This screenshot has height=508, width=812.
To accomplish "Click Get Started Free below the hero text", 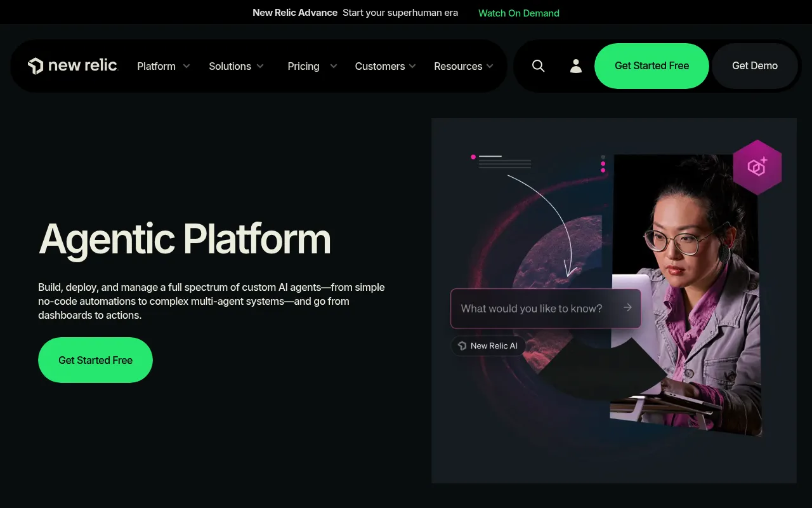I will [95, 360].
